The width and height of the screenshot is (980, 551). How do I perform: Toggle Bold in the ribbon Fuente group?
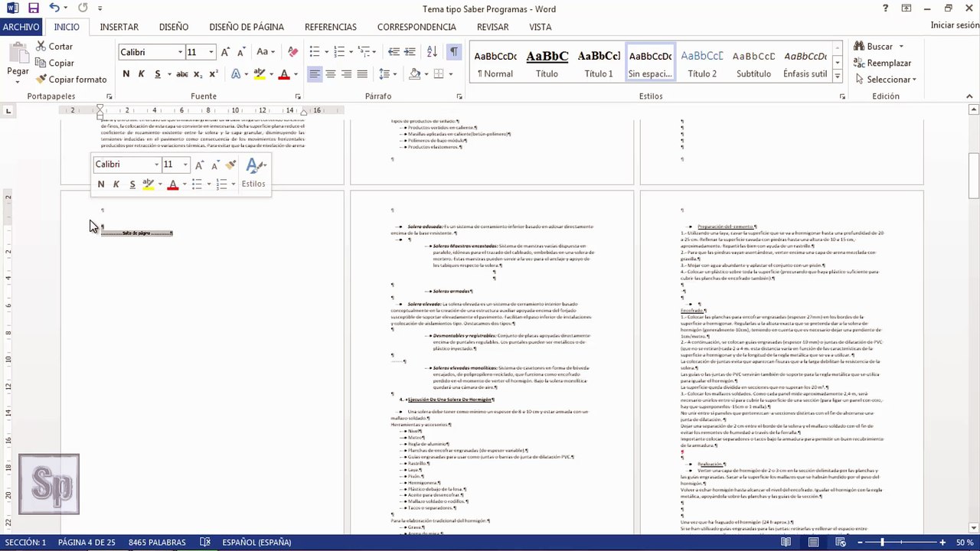pyautogui.click(x=126, y=74)
